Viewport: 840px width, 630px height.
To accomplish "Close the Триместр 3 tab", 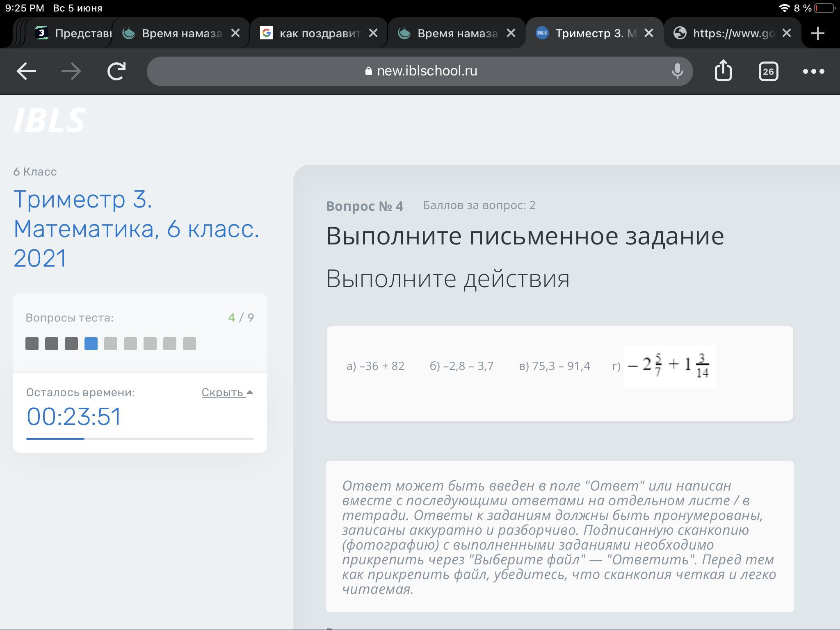I will pos(648,33).
